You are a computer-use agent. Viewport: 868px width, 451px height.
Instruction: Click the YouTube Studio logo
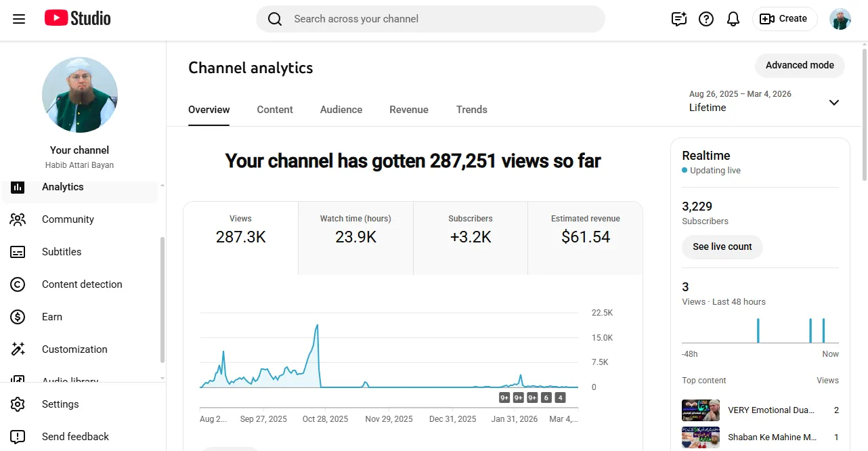pos(77,18)
